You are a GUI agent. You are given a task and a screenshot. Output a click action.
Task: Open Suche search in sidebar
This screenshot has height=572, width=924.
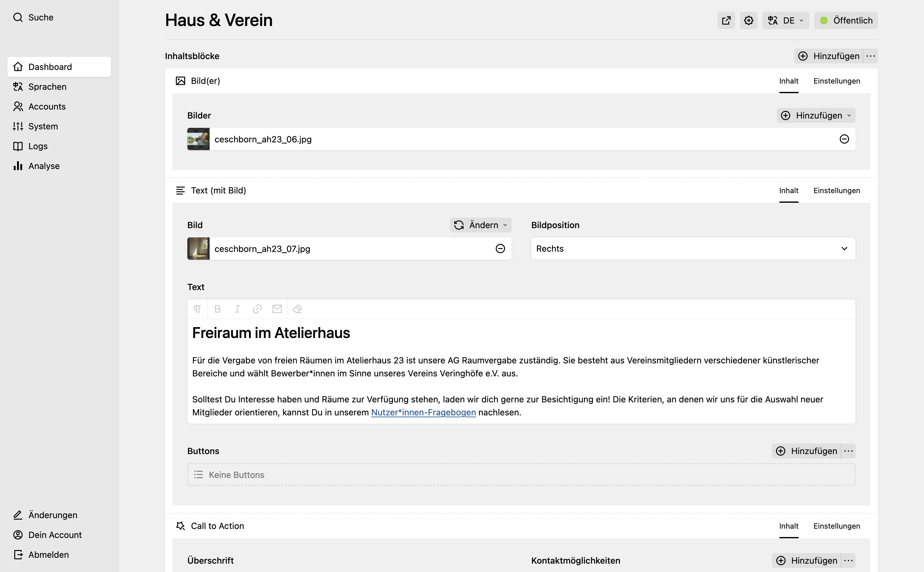coord(33,17)
